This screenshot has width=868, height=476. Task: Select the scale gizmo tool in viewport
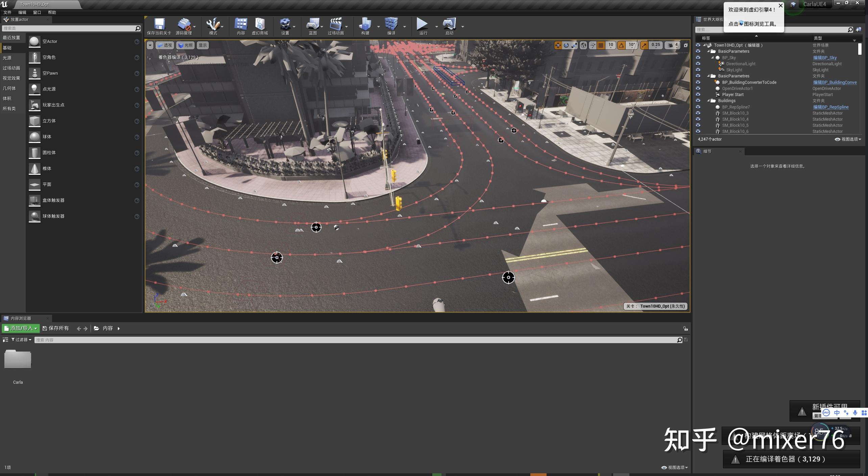point(574,45)
